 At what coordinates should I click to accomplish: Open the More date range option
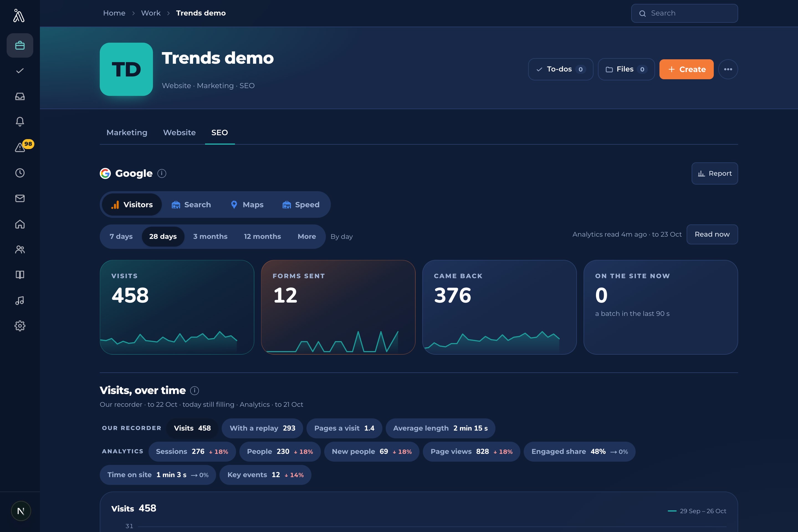tap(307, 236)
